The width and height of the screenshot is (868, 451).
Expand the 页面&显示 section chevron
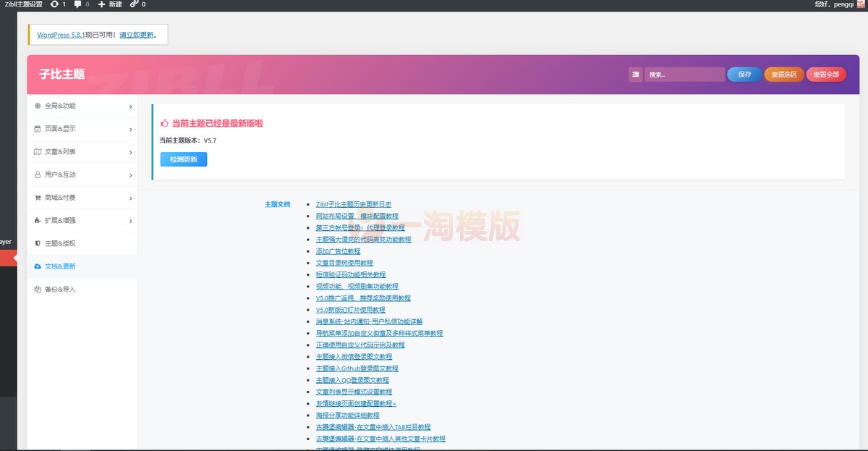click(132, 129)
